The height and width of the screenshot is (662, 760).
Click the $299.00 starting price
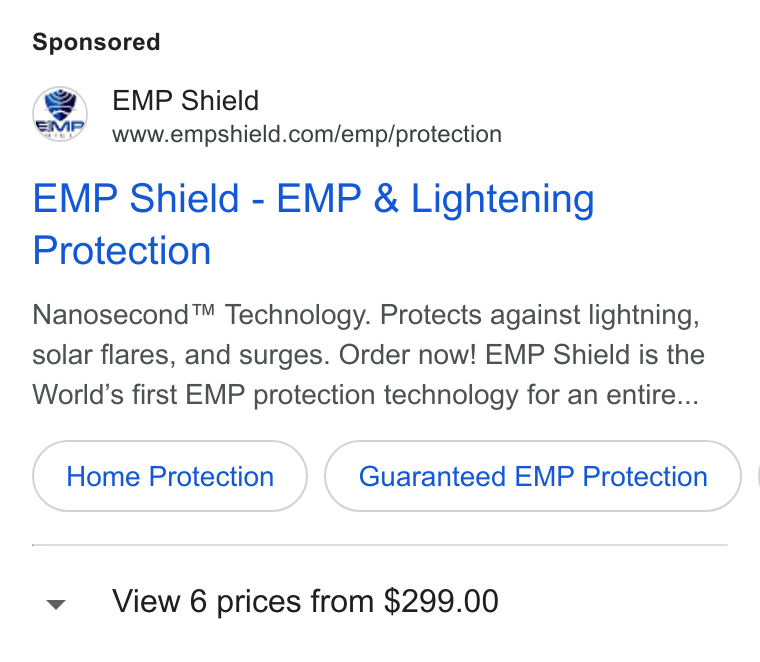pos(441,601)
